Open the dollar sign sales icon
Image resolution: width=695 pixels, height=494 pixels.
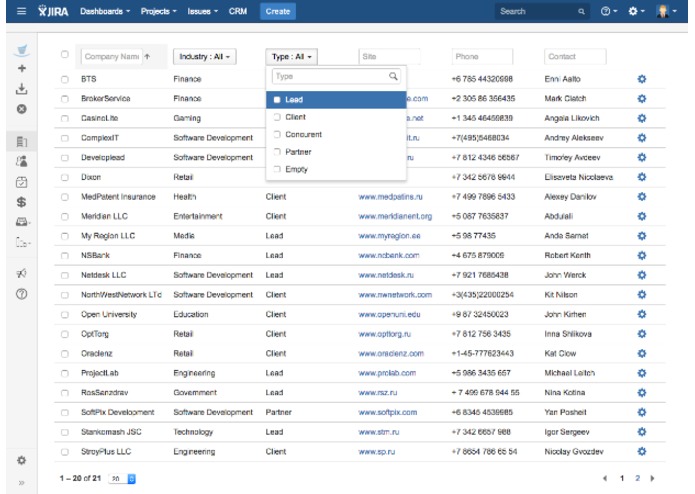21,202
